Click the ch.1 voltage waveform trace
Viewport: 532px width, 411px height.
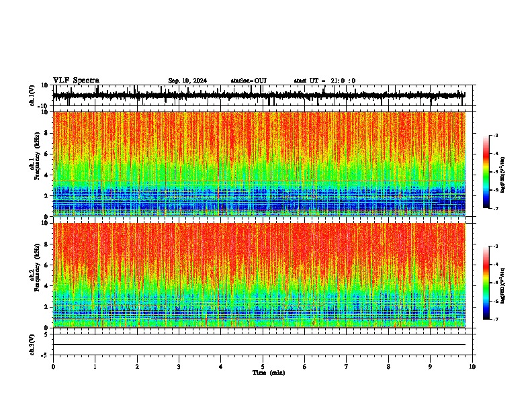point(259,95)
